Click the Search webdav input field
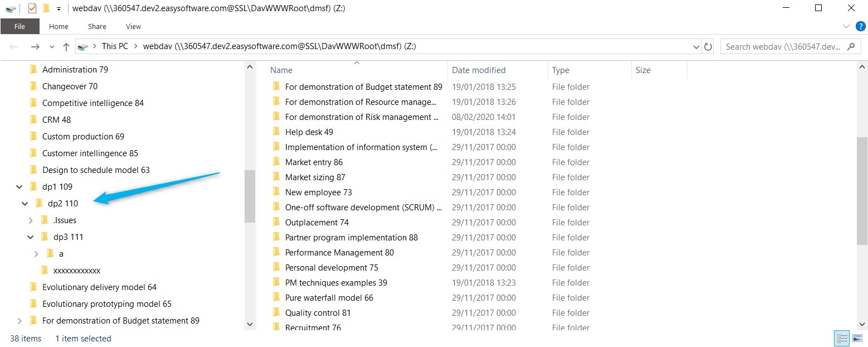The image size is (868, 347). pyautogui.click(x=782, y=47)
